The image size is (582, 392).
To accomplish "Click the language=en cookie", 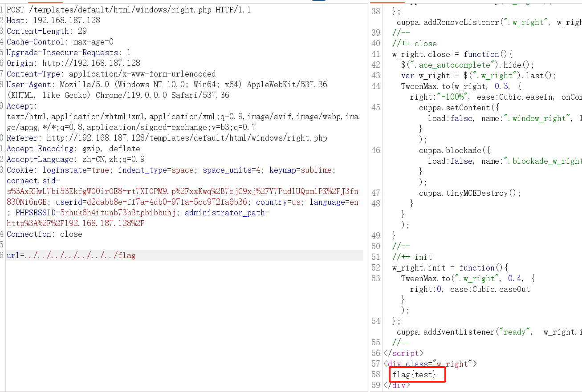I will point(334,202).
